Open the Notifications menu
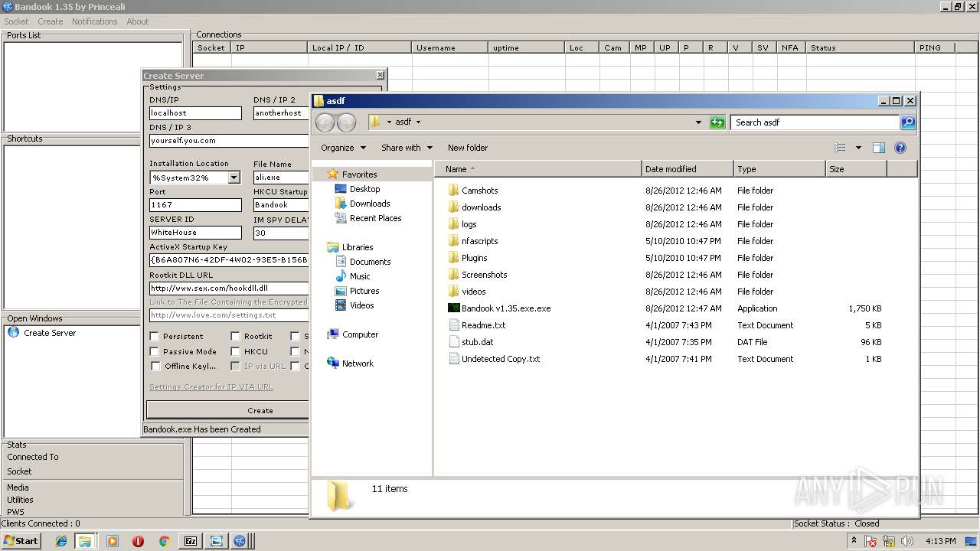Image resolution: width=980 pixels, height=551 pixels. coord(94,21)
